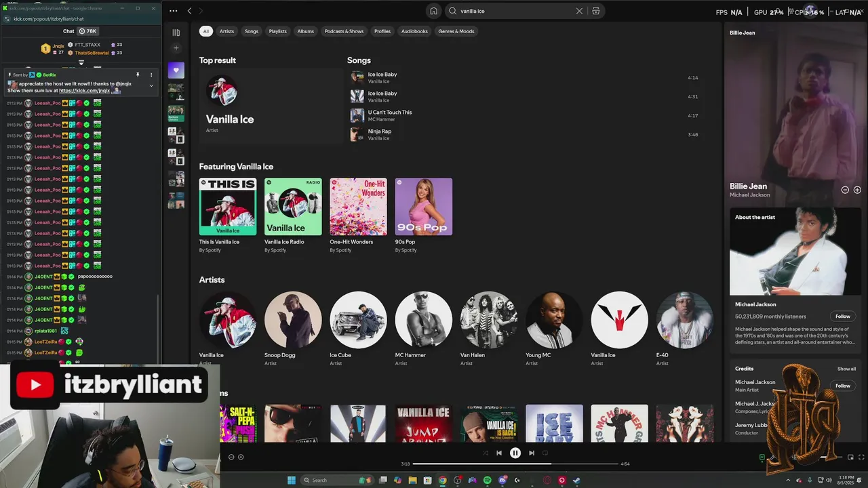
Task: Open the Liked Songs heart tile
Action: 176,70
